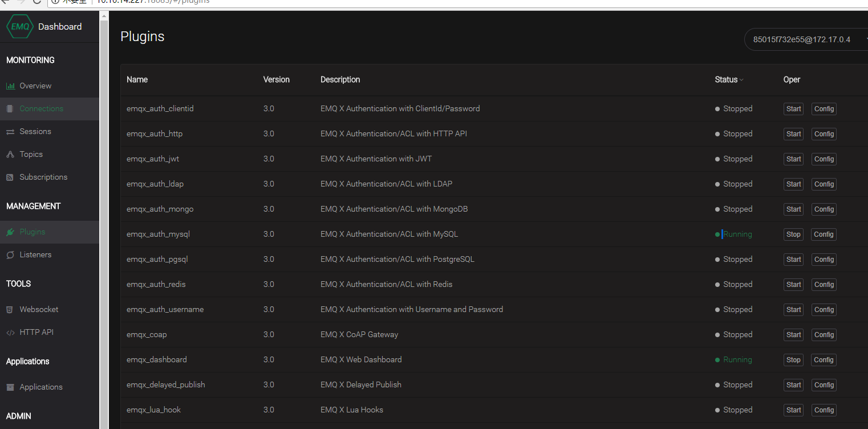Screen dimensions: 868x429
Task: Click the Name column header
Action: tap(137, 80)
